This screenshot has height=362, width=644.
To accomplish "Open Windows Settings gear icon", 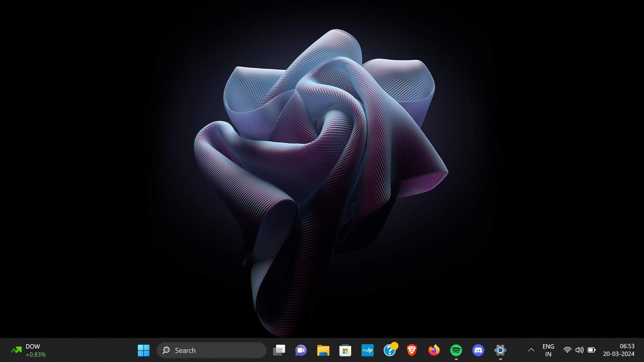I will point(500,350).
